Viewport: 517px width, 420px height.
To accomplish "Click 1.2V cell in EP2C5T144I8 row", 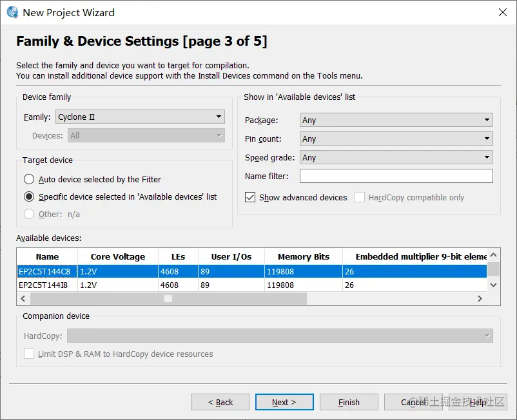I will (118, 285).
